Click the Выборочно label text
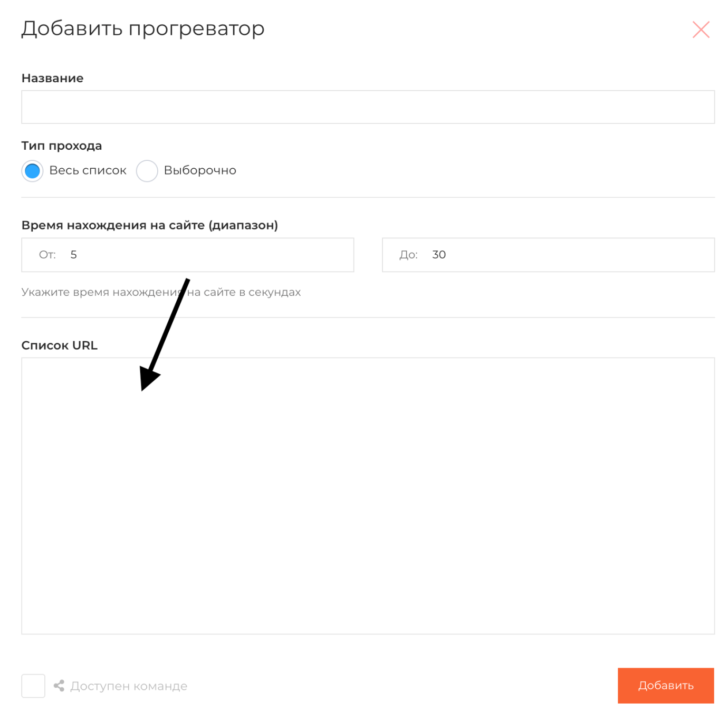728x722 pixels. (200, 170)
